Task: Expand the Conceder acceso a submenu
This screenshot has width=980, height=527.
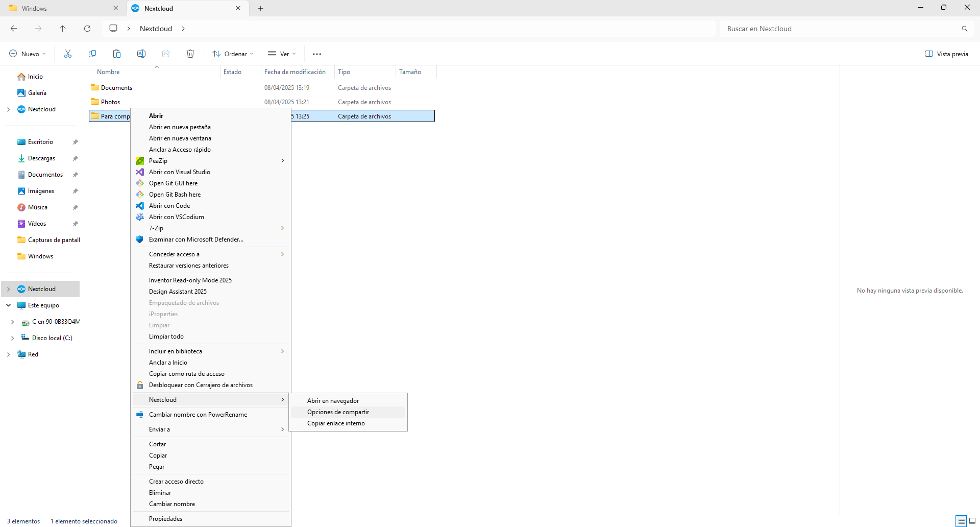Action: pos(283,254)
